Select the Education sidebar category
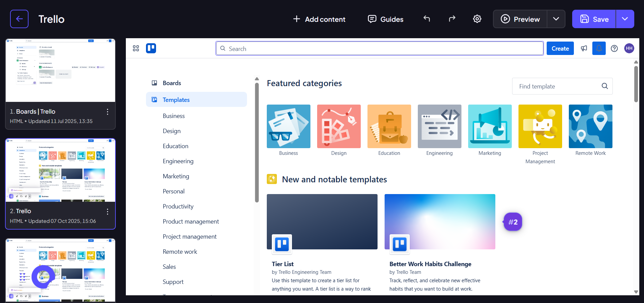This screenshot has height=303, width=644. pos(176,146)
